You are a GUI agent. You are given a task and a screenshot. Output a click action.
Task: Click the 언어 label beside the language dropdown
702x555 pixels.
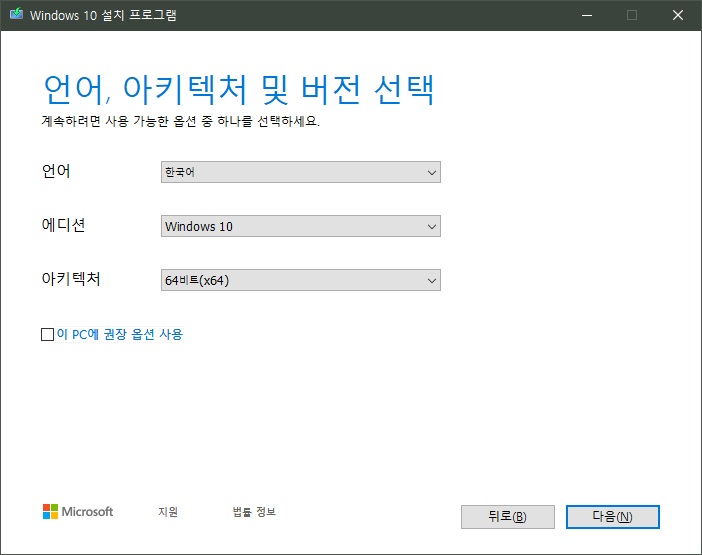pyautogui.click(x=56, y=171)
